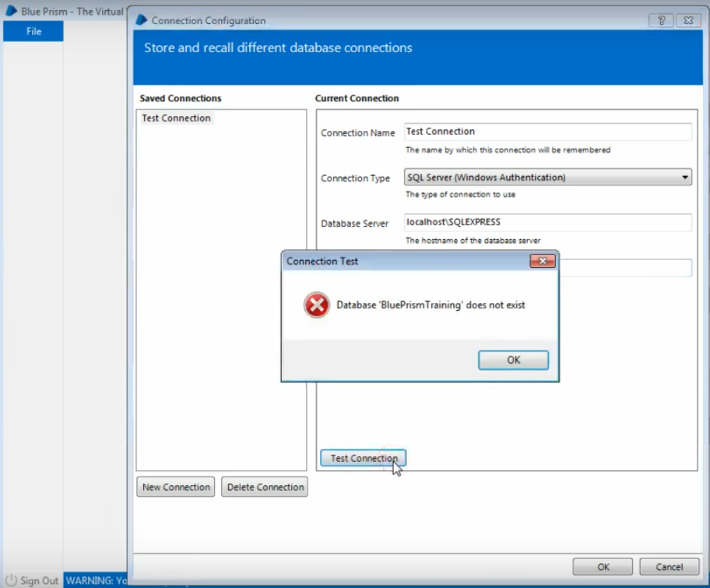Click the Connection Type label
This screenshot has height=588, width=710.
356,178
